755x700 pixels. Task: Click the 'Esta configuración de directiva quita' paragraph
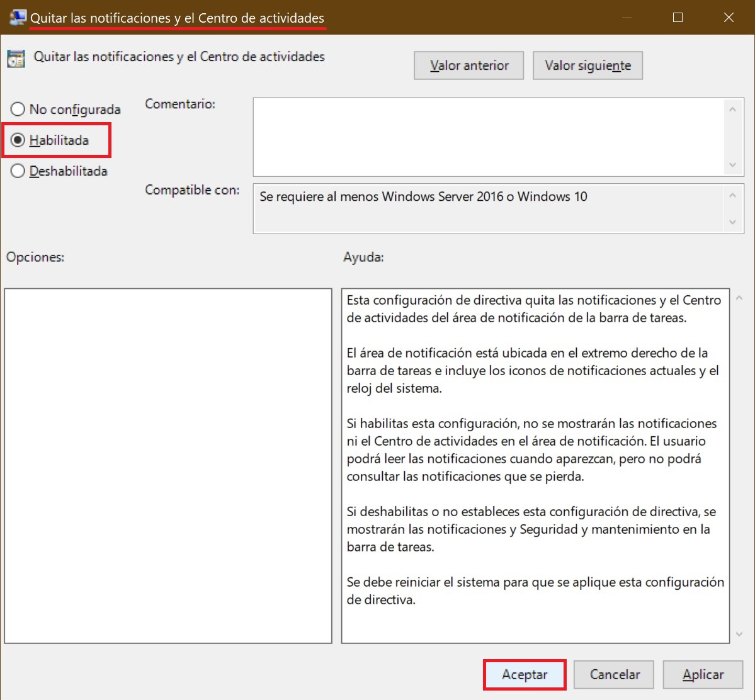coord(533,308)
